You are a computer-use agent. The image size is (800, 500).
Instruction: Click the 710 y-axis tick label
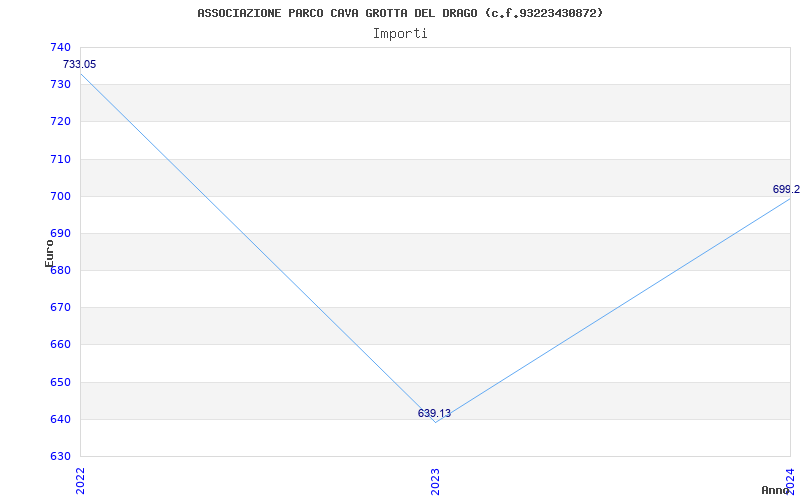pos(60,159)
